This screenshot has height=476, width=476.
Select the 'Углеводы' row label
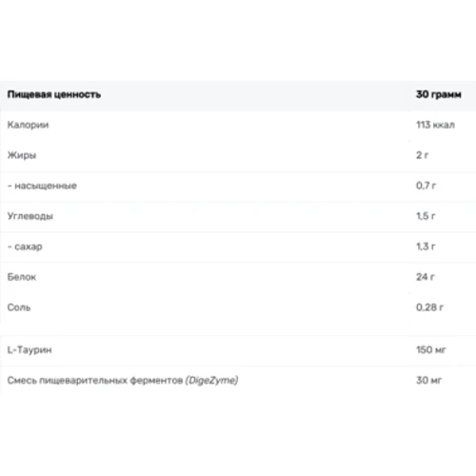click(x=30, y=216)
